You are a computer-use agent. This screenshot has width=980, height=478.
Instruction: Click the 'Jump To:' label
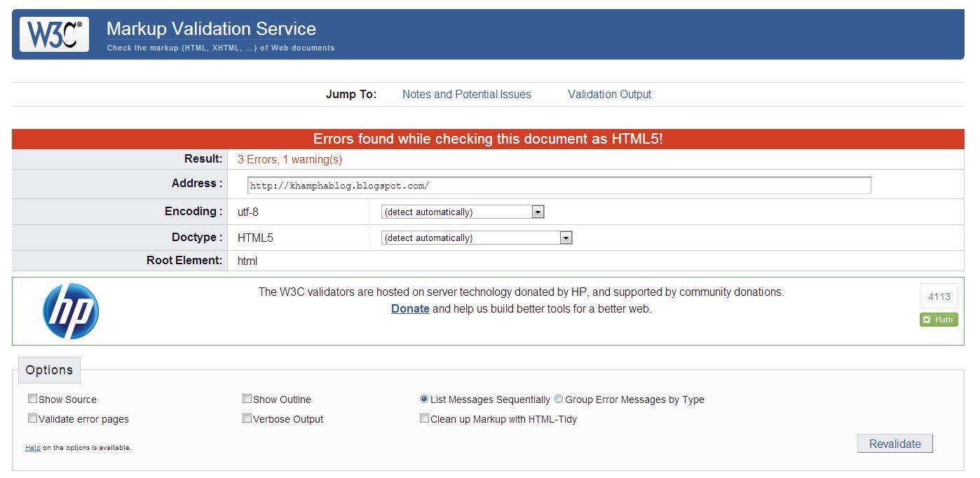(x=351, y=94)
